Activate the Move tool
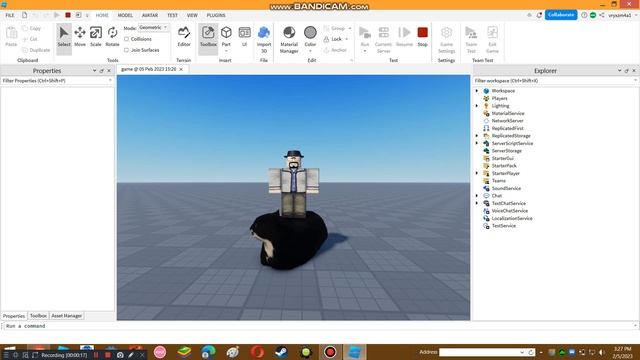640x360 pixels. pyautogui.click(x=80, y=36)
